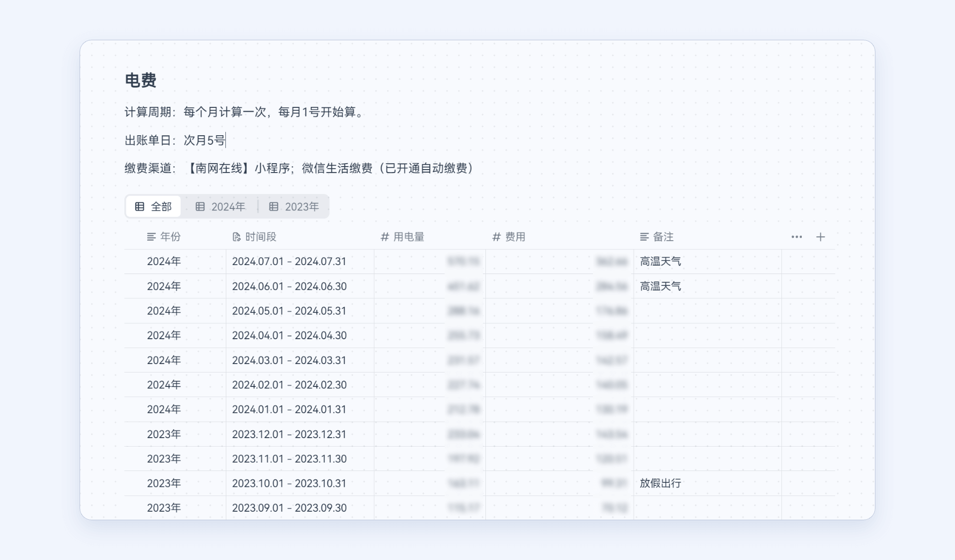Click table icon on 全部 tab
The height and width of the screenshot is (560, 955).
(140, 206)
